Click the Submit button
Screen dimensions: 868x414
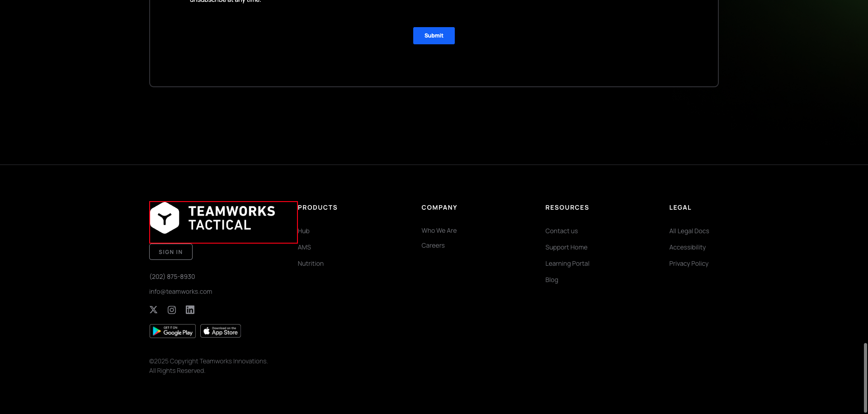(434, 35)
